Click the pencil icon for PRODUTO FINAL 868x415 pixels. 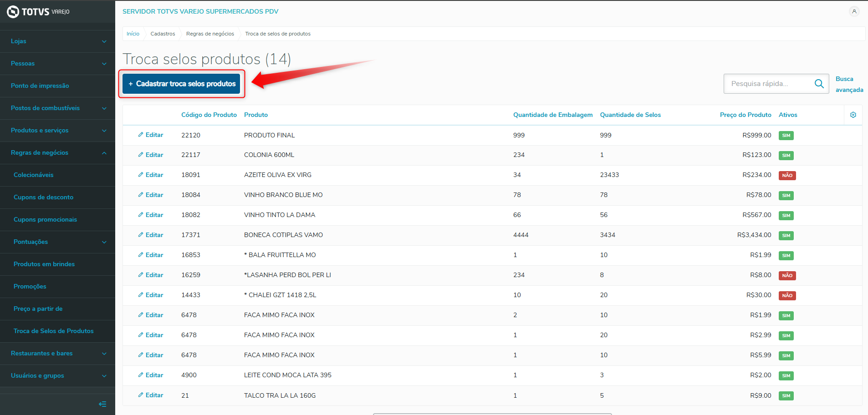[141, 135]
